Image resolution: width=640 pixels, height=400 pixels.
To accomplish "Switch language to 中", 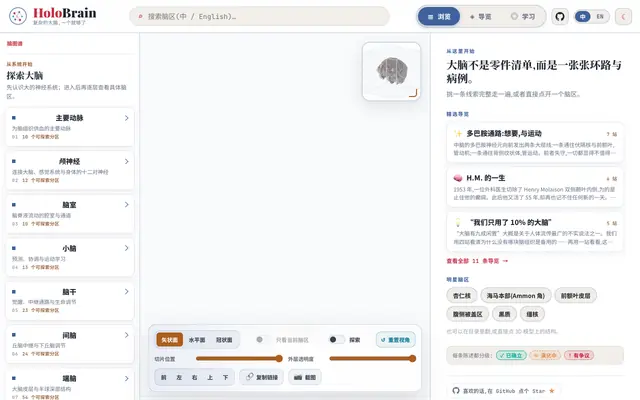I will click(x=583, y=17).
